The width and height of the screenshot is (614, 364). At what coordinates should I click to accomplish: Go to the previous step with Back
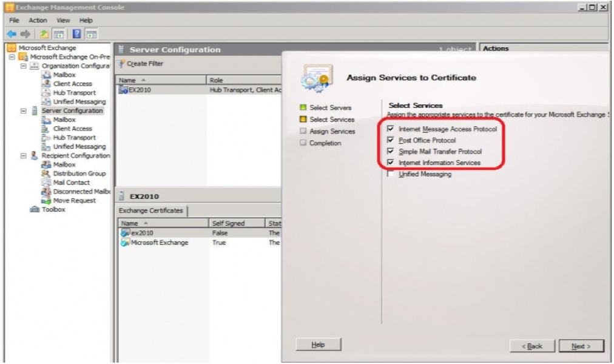coord(532,346)
